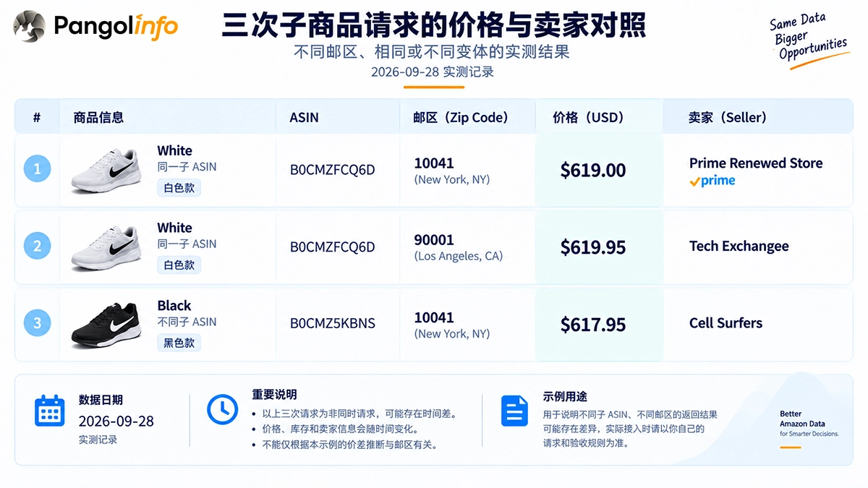
Task: Click ASIN B0CMZFCQ6D in row 1
Action: click(333, 170)
